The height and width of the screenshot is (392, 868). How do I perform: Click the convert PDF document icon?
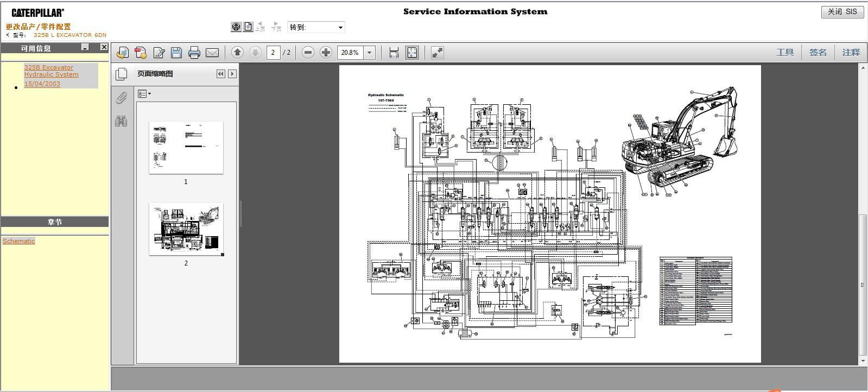click(123, 53)
